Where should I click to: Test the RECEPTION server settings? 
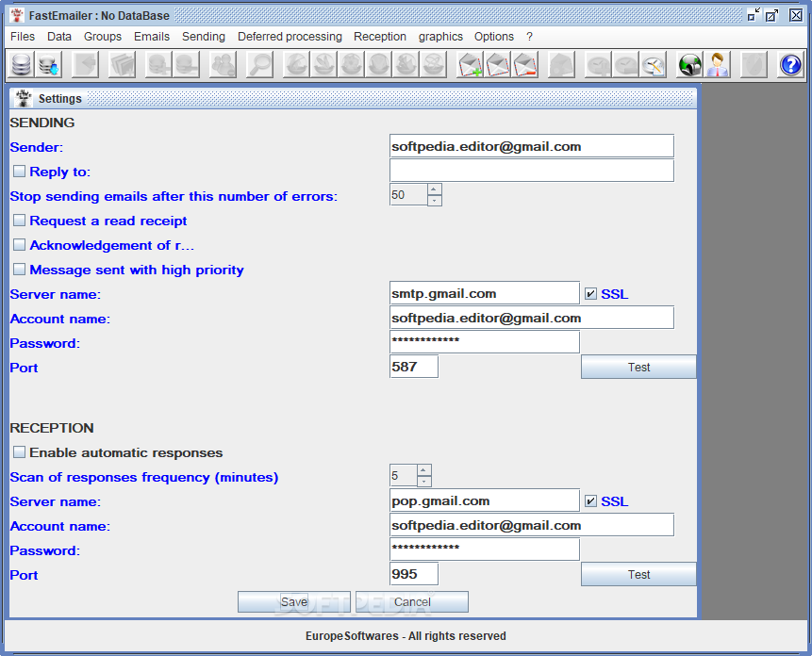638,574
